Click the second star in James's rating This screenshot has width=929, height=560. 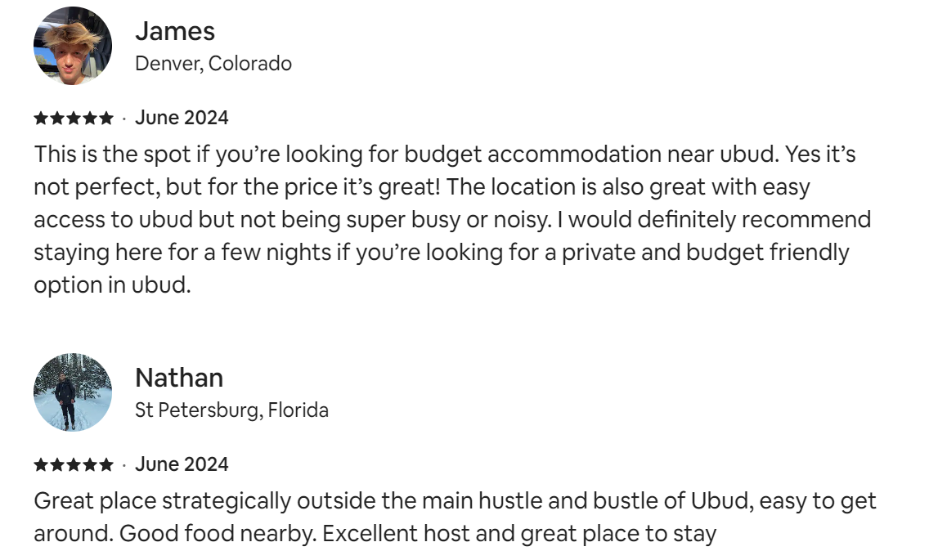[57, 119]
